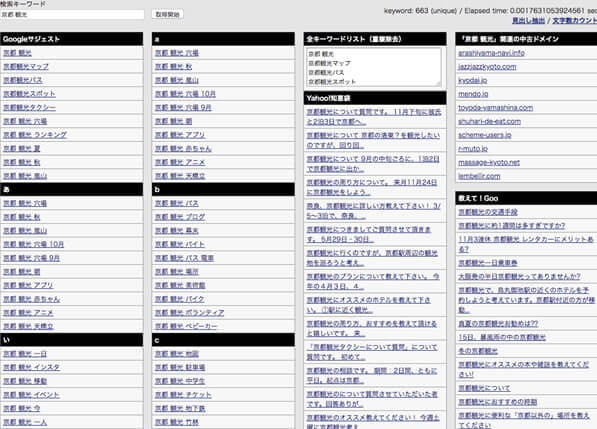Viewport: 597px width, 429px height.
Task: Open the 京都 観光 美術館 link
Action: (x=180, y=285)
